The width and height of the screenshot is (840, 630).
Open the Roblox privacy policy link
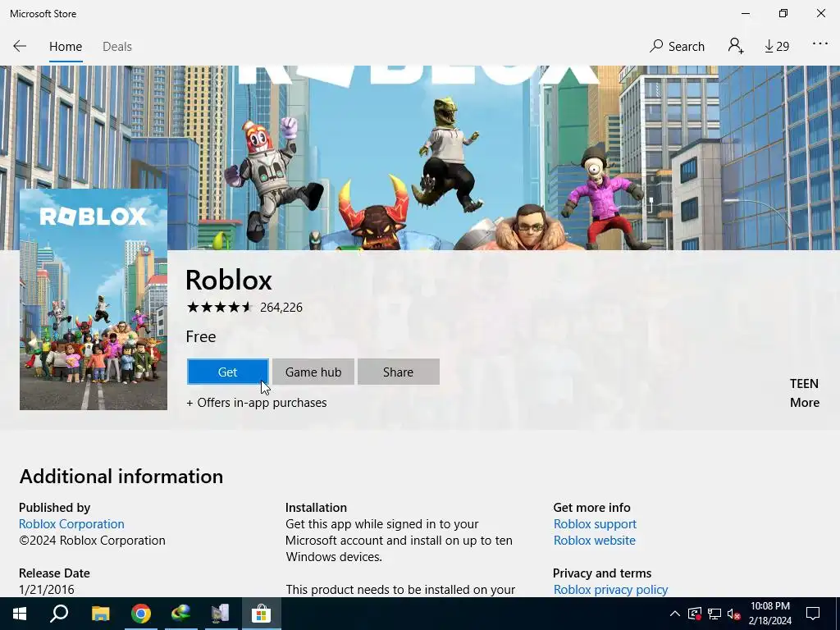[610, 589]
